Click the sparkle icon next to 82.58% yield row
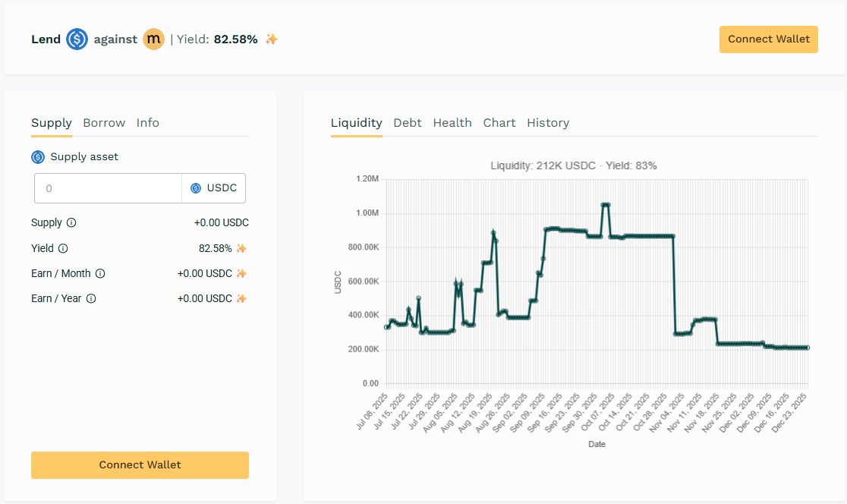The height and width of the screenshot is (504, 847). (241, 248)
